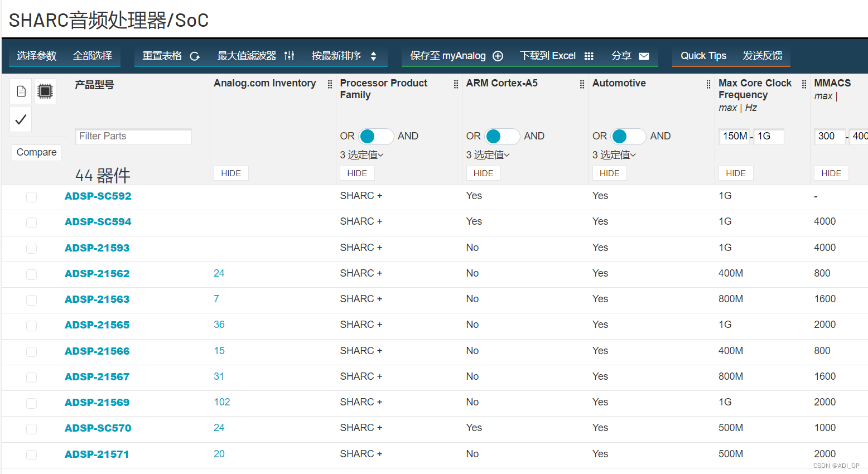This screenshot has width=868, height=474.
Task: Open Quick Tips
Action: 703,56
